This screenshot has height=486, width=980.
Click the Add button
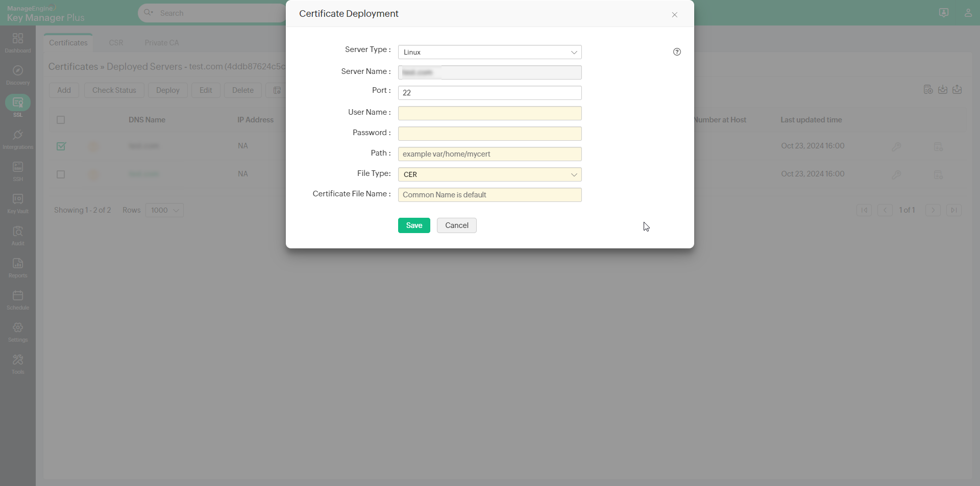64,90
